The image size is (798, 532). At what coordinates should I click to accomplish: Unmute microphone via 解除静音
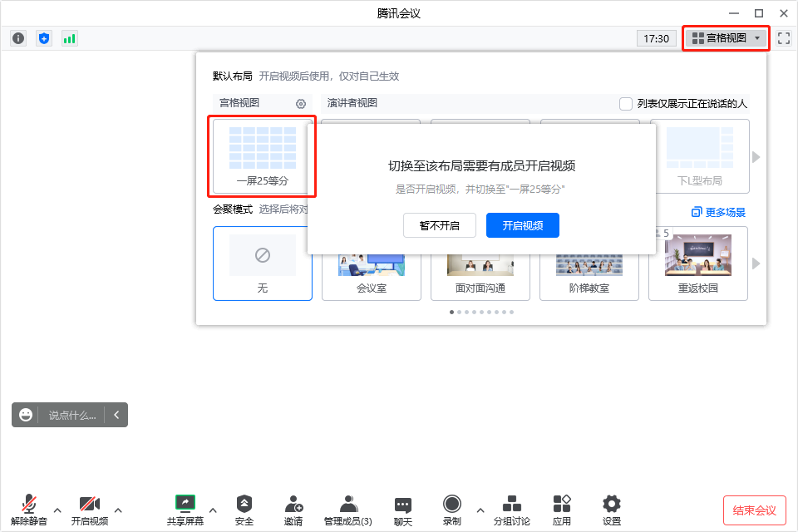point(29,510)
